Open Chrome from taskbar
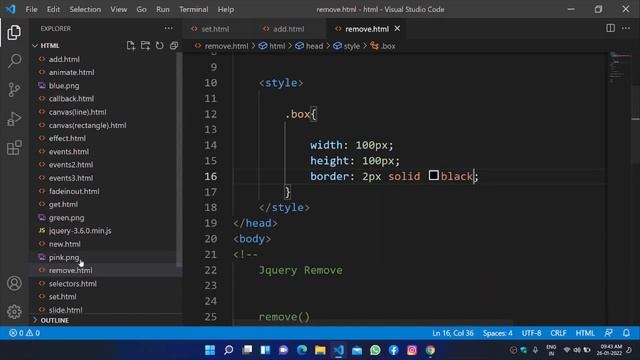 (x=430, y=350)
